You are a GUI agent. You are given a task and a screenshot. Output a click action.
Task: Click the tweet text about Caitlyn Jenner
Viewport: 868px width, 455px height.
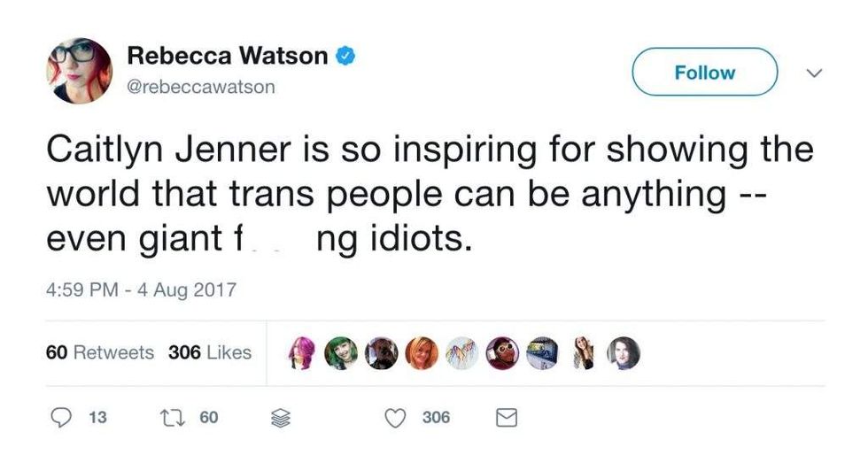point(430,194)
